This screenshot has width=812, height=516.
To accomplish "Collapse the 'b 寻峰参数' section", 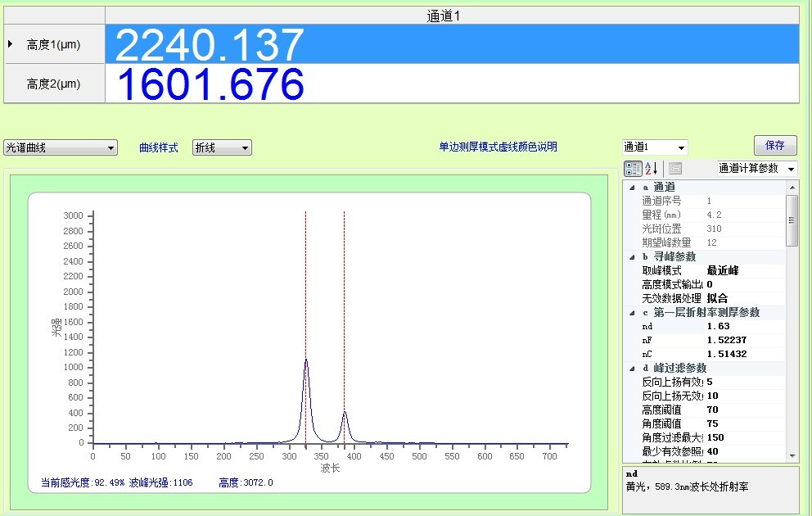I will click(x=631, y=257).
